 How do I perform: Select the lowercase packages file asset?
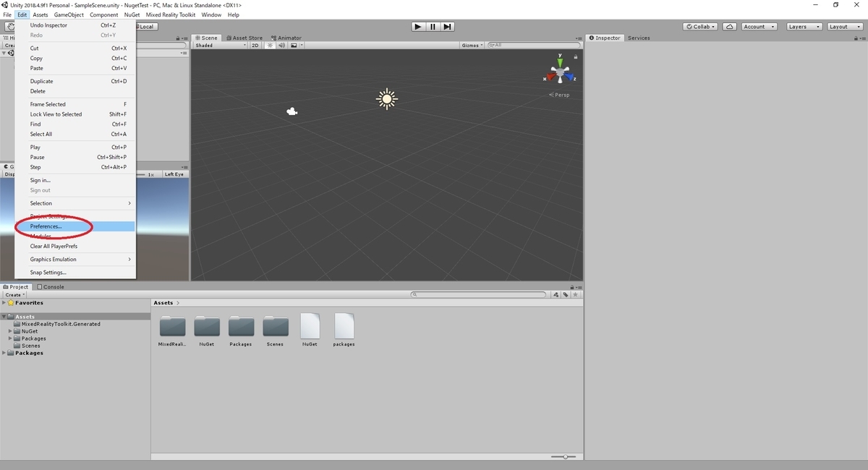[344, 326]
